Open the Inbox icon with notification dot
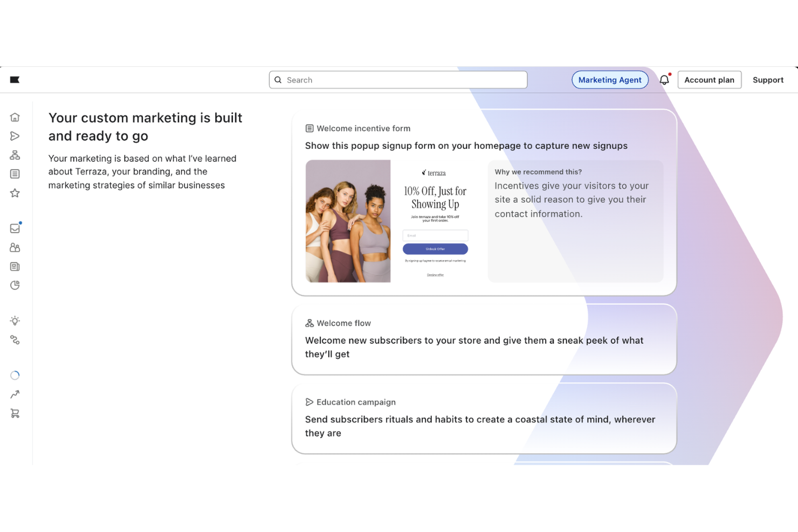This screenshot has height=532, width=798. [15, 228]
